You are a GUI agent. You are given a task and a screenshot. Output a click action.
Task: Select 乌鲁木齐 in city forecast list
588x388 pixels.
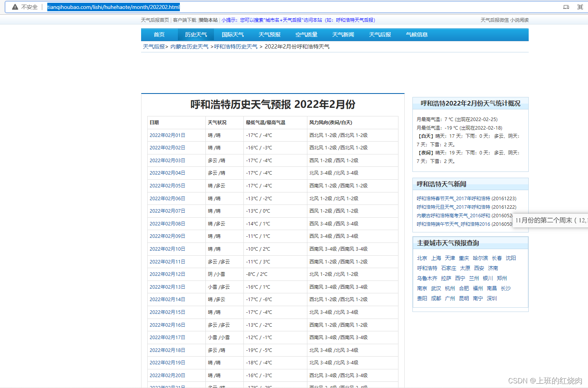point(427,278)
